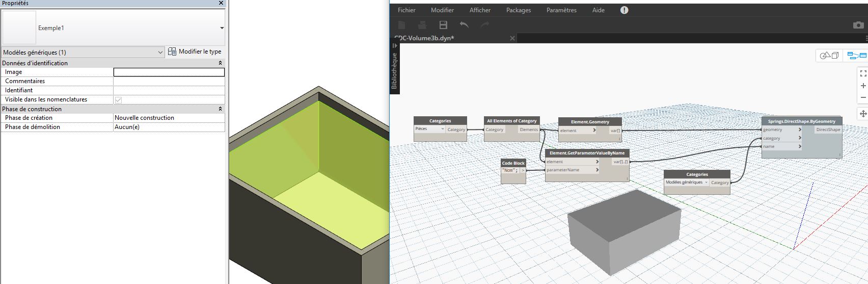Collapse the 'Phase de construction' section
This screenshot has width=868, height=284.
tap(220, 109)
